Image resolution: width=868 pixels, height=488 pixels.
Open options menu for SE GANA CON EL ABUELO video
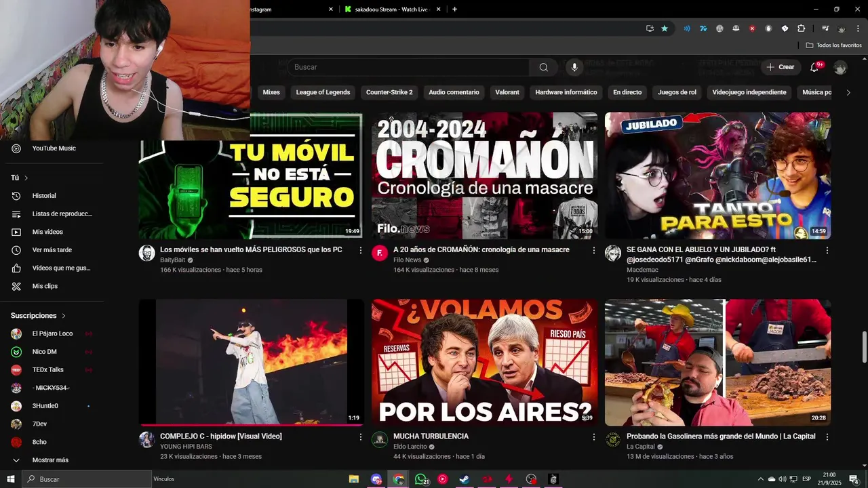pyautogui.click(x=827, y=250)
